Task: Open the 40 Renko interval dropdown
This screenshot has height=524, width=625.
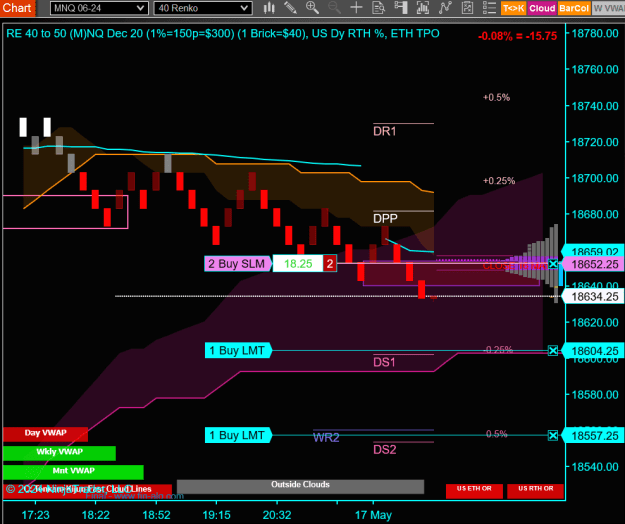Action: pos(203,8)
